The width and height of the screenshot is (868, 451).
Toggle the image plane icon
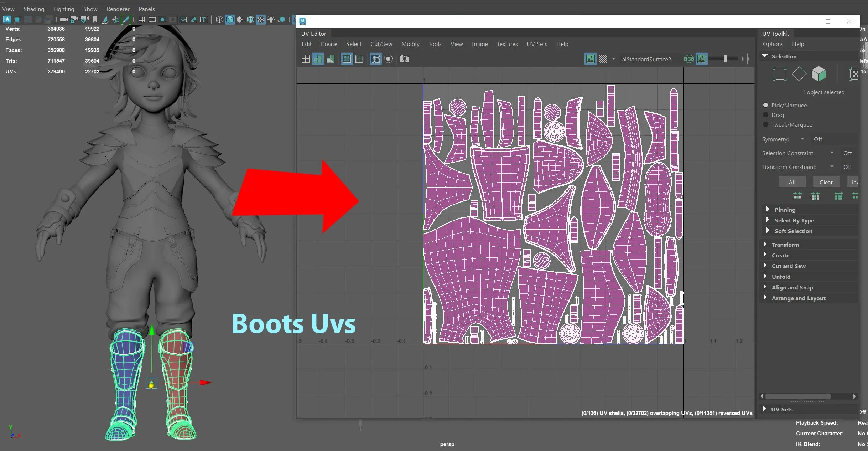(x=105, y=20)
